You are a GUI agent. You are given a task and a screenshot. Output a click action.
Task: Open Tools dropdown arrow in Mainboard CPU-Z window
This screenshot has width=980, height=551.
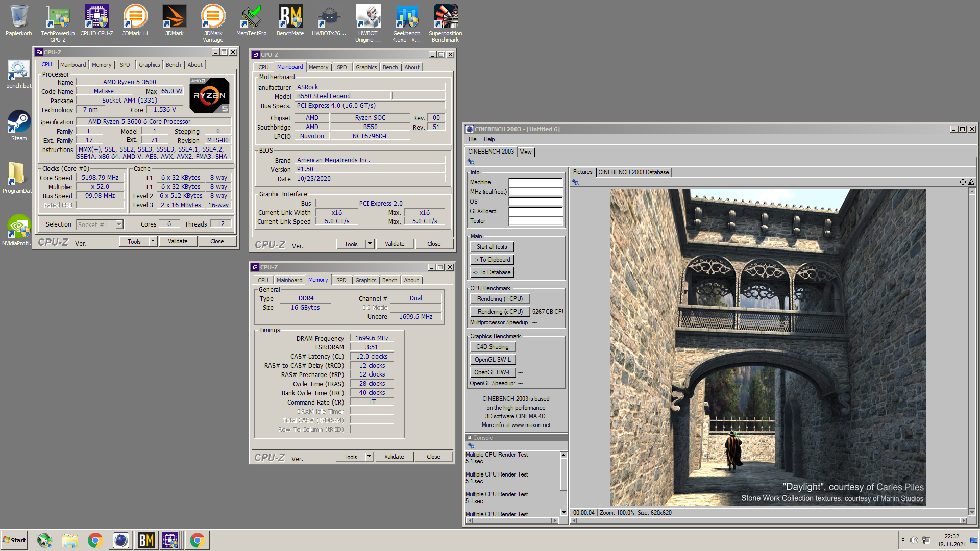point(370,244)
